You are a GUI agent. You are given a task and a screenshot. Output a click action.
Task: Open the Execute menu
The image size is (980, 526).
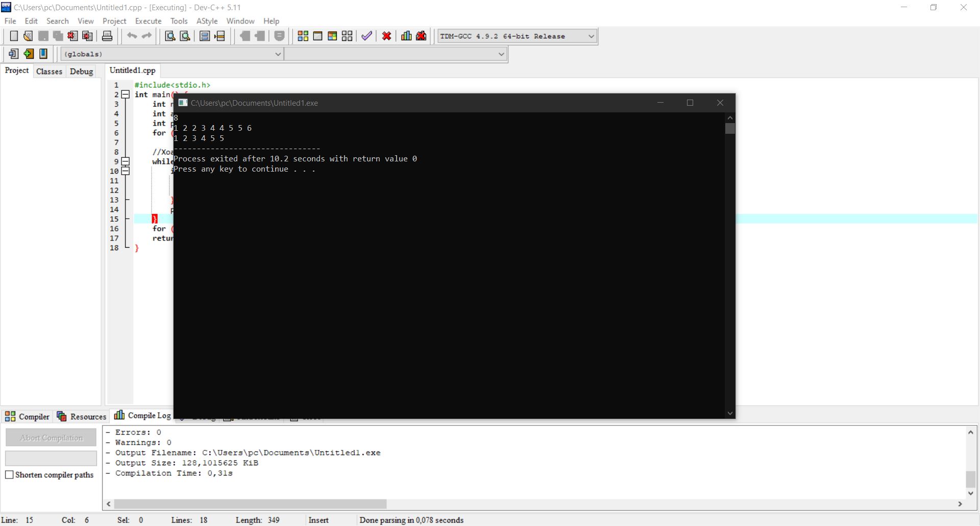tap(148, 21)
